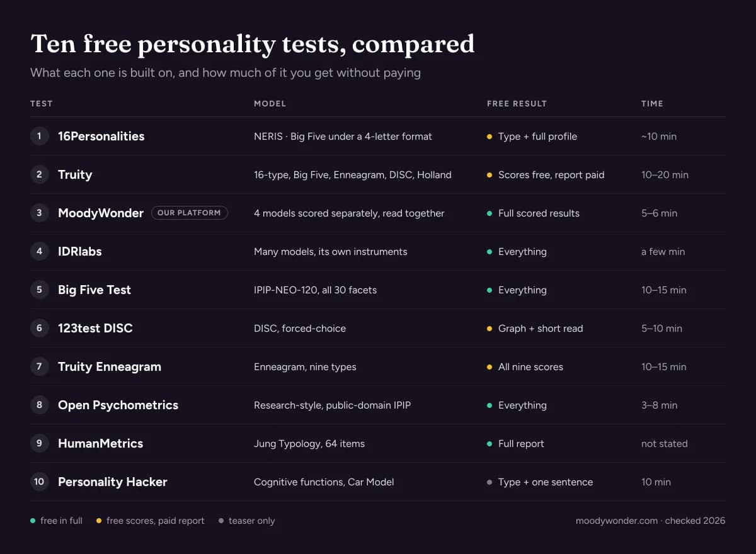Select the MoodyWonder test name
This screenshot has width=756, height=554.
(x=101, y=213)
